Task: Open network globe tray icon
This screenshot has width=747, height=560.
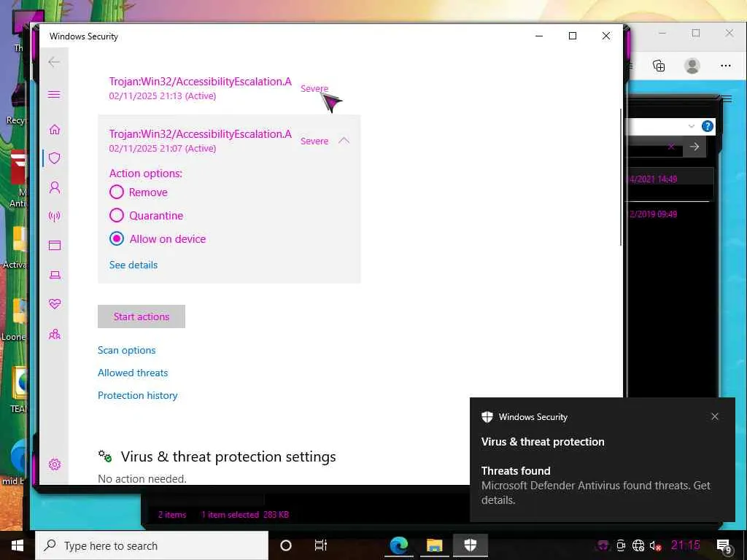Action: pyautogui.click(x=638, y=545)
